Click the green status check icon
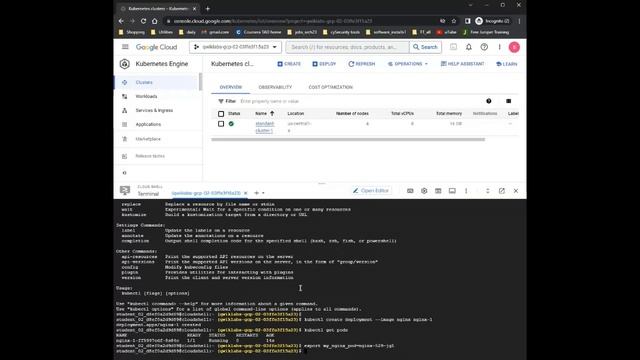Viewport: 640px width, 360px height. 231,124
